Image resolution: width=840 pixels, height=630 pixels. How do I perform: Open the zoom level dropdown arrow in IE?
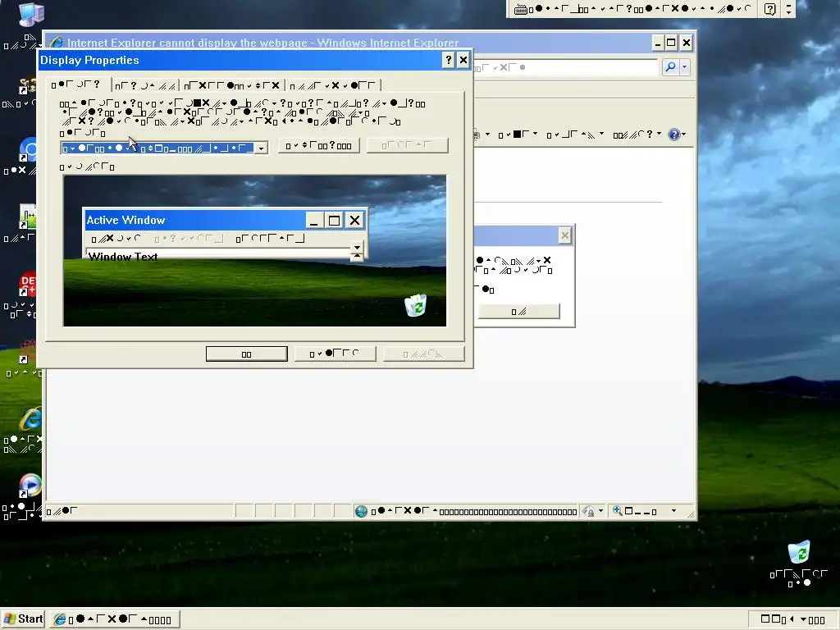coord(674,511)
